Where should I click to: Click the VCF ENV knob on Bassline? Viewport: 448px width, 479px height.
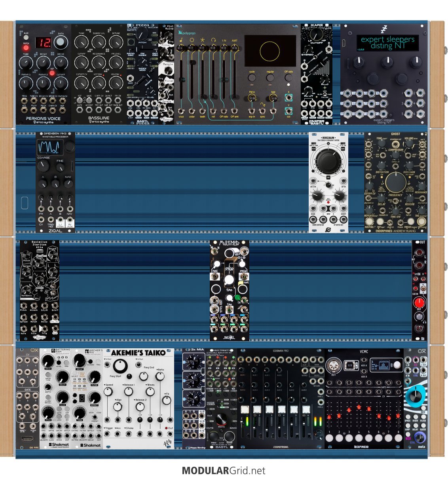coord(99,82)
